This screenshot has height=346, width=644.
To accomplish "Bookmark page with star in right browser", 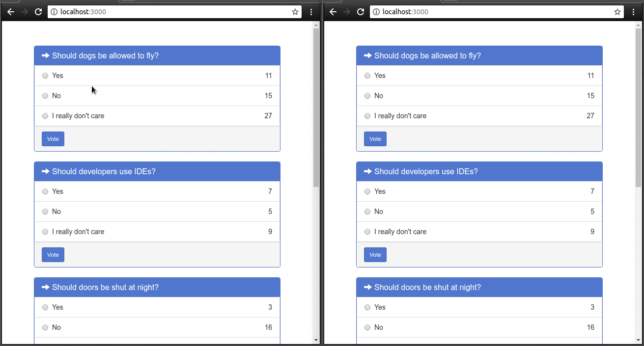I will coord(617,12).
